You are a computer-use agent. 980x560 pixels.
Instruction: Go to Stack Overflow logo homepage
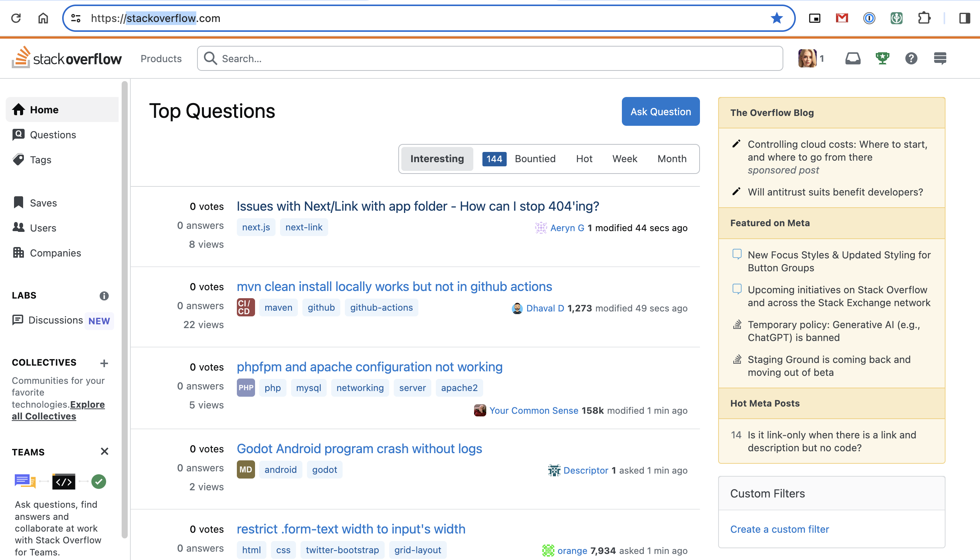67,58
